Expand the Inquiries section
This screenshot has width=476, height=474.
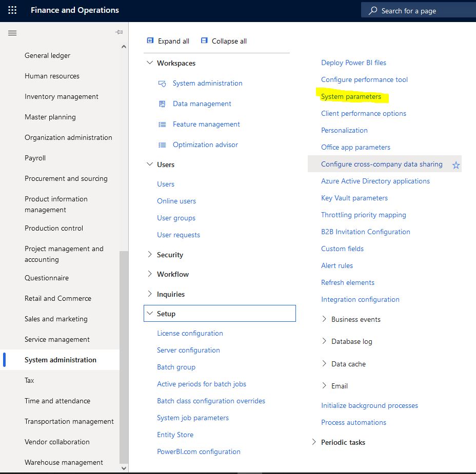tap(150, 294)
